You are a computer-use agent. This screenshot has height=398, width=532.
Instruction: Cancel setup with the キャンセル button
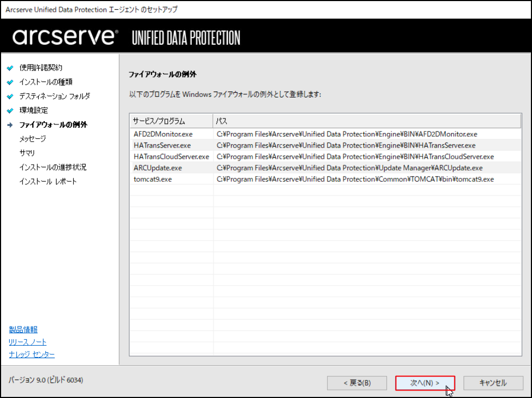click(493, 383)
